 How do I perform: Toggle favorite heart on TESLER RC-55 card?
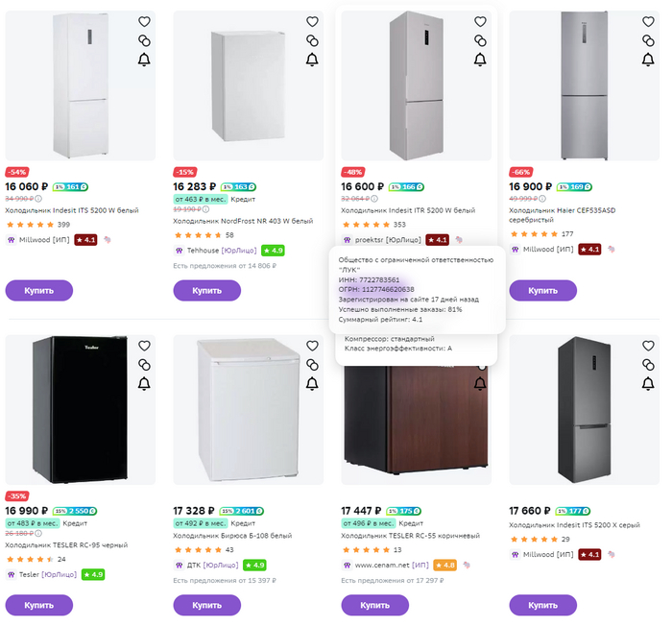click(480, 346)
